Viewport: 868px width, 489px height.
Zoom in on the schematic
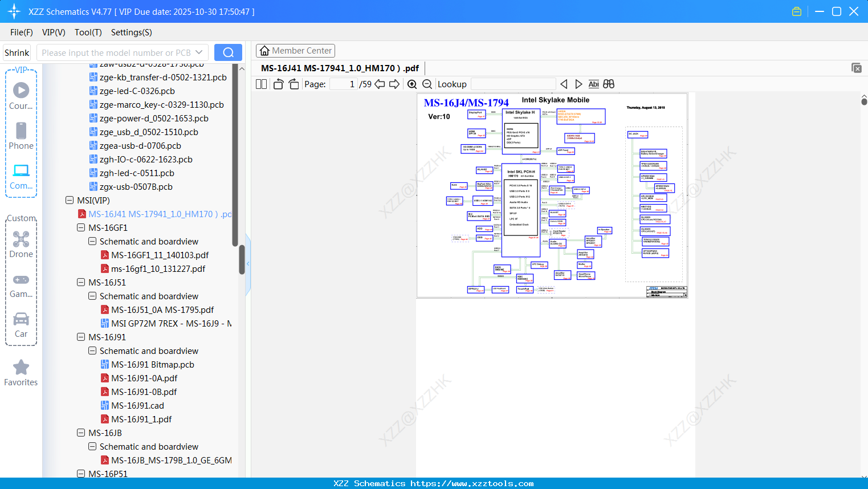tap(412, 84)
